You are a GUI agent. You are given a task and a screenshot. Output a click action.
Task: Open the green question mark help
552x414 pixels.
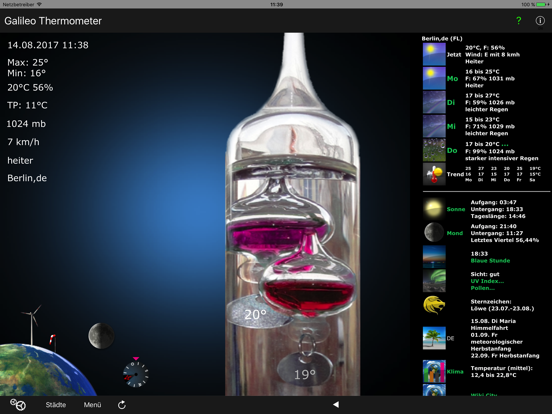518,21
